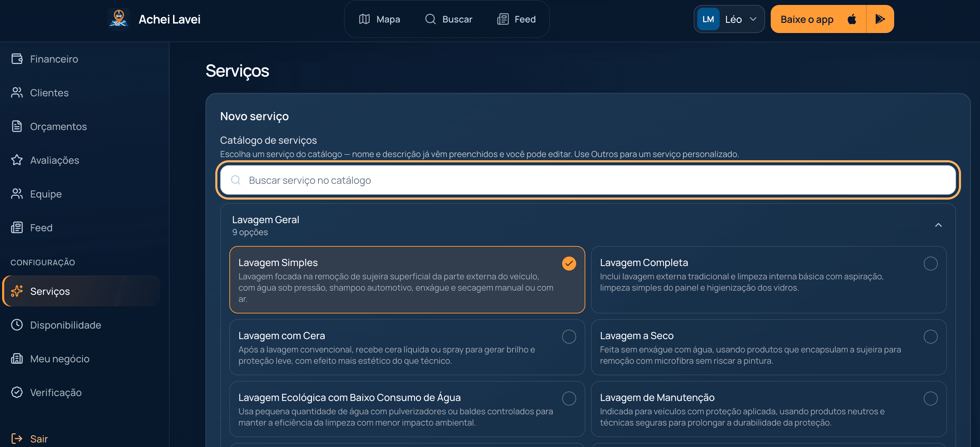Open the Léo user dropdown chevron

pyautogui.click(x=753, y=19)
